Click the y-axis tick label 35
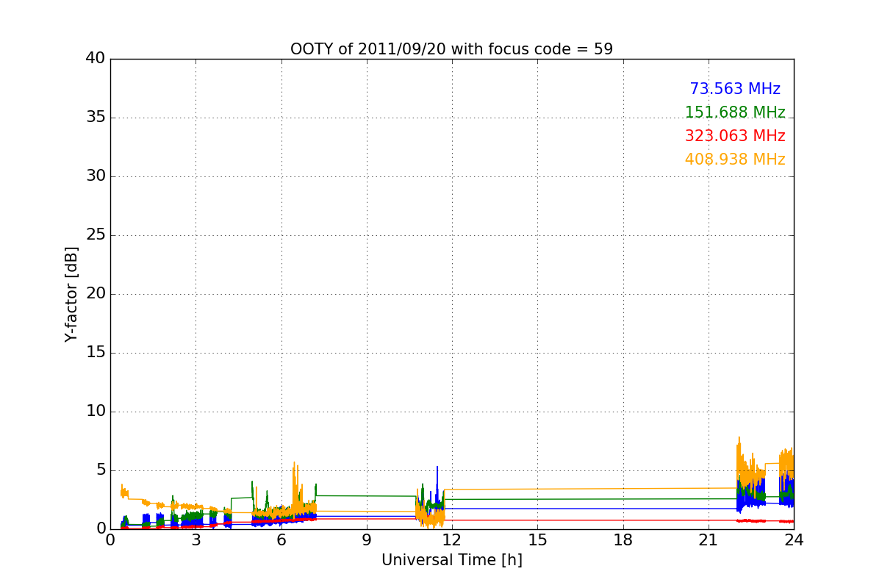 click(x=96, y=118)
